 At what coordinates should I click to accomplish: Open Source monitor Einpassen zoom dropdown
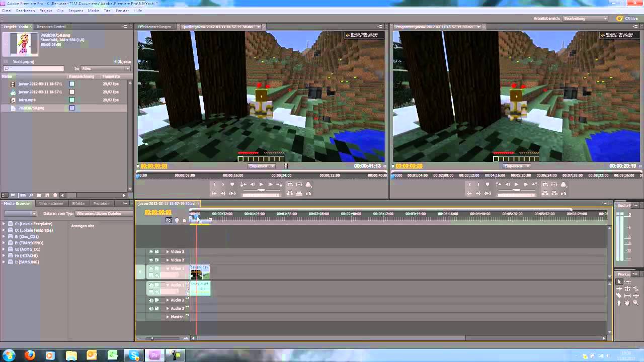(262, 166)
